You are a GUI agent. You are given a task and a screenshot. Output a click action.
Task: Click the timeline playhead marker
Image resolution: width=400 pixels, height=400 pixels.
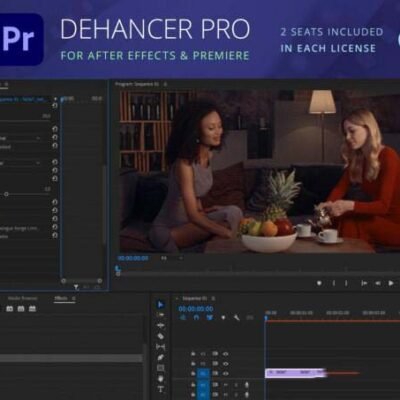[266, 317]
